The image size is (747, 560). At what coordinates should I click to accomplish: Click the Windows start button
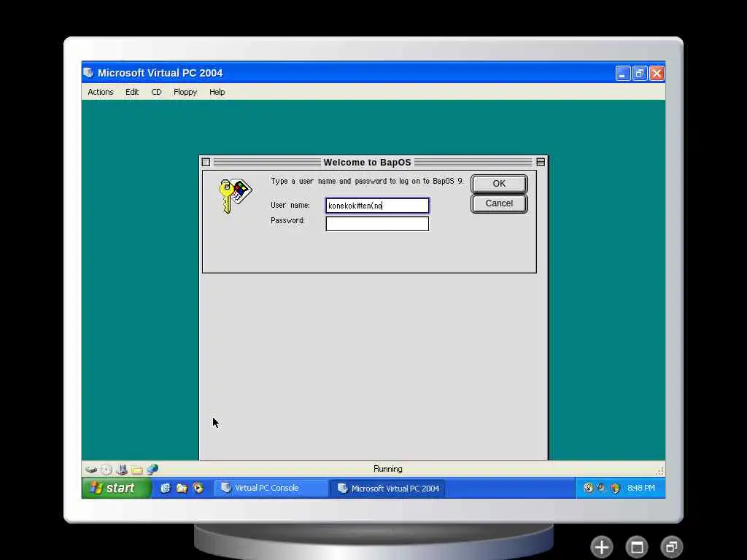(117, 488)
